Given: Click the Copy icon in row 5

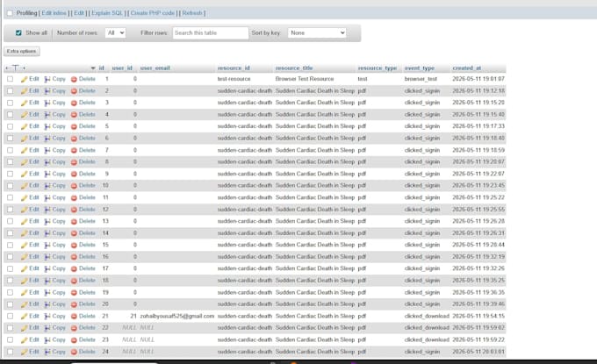Looking at the screenshot, I should coord(47,126).
